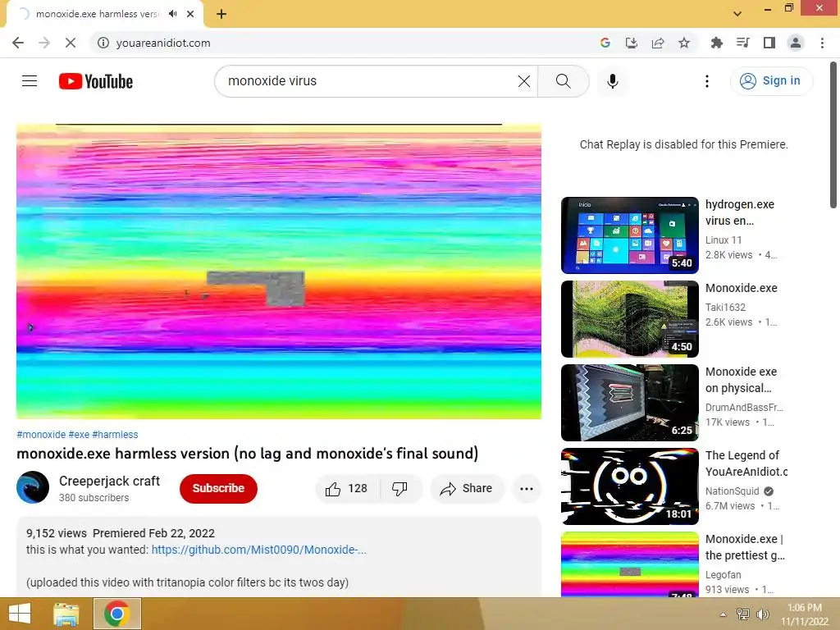Screen dimensions: 840x630
Task: Open File Explorer from taskbar
Action: tap(66, 614)
